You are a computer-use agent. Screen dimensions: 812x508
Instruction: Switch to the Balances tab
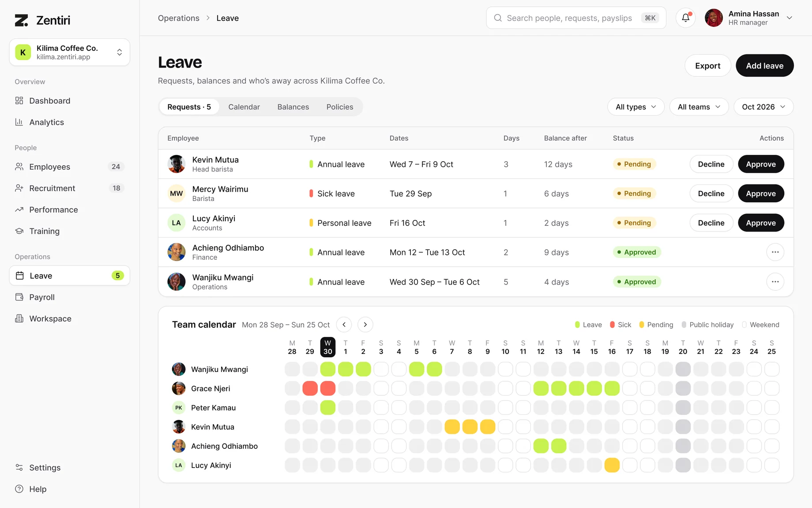pos(293,107)
